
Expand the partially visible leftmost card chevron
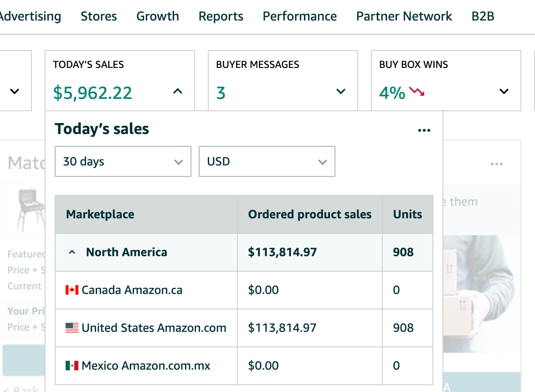click(15, 92)
